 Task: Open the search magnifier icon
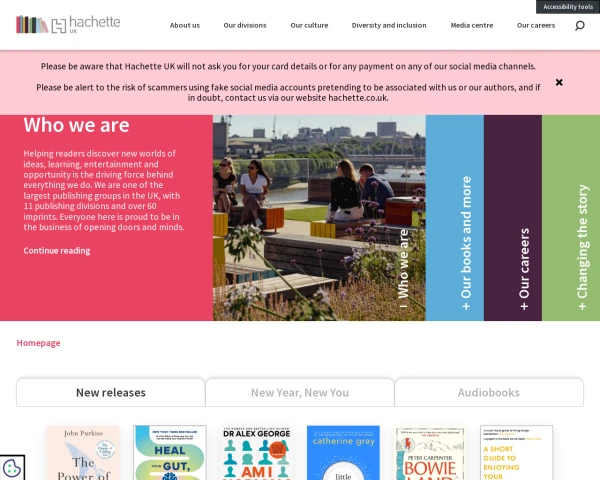click(x=580, y=26)
